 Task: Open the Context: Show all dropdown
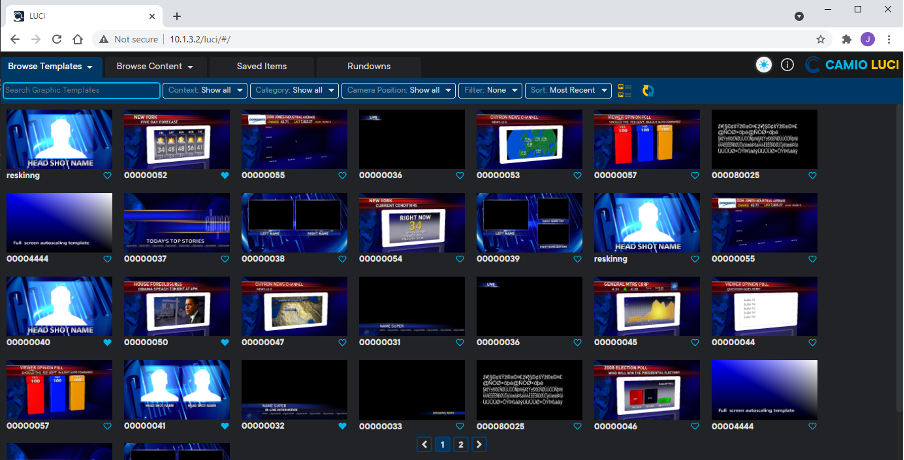pos(205,91)
